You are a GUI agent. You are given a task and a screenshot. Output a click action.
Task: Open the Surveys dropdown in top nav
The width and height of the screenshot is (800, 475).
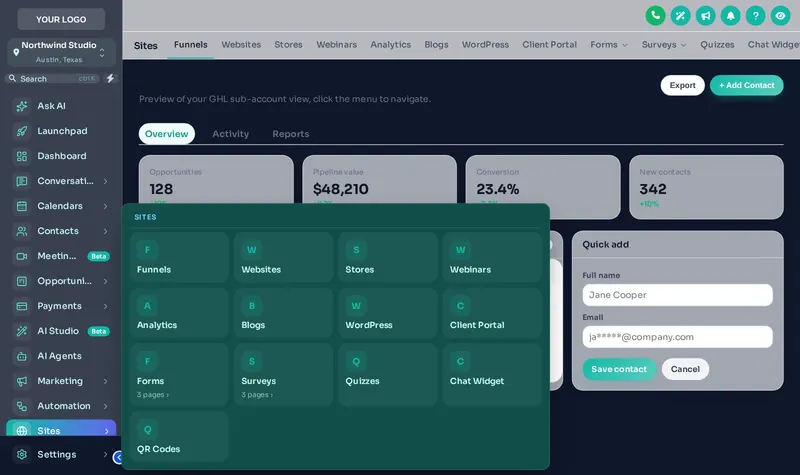664,45
